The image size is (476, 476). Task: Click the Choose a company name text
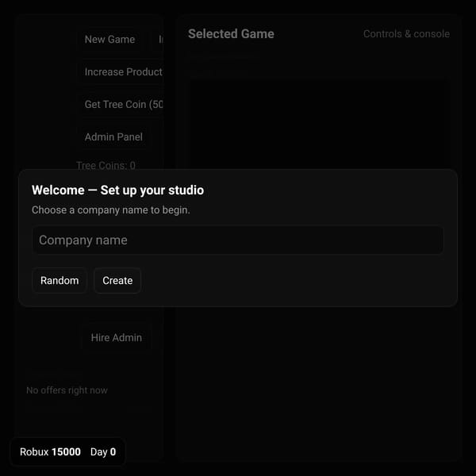[111, 210]
